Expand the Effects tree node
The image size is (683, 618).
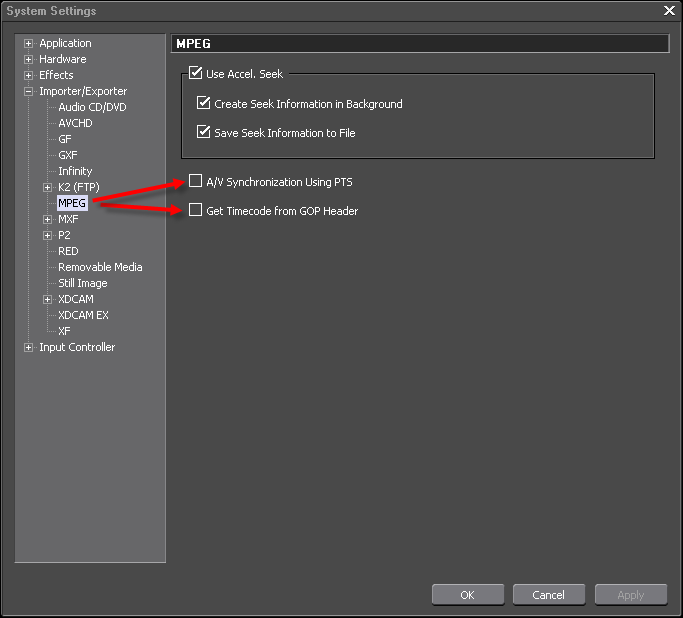click(x=29, y=76)
